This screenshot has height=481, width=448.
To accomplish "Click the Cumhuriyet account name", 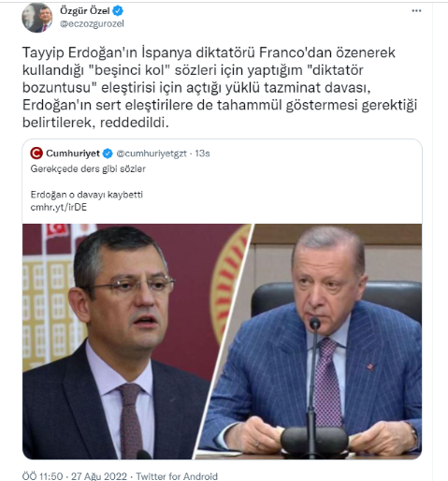I will coord(73,153).
